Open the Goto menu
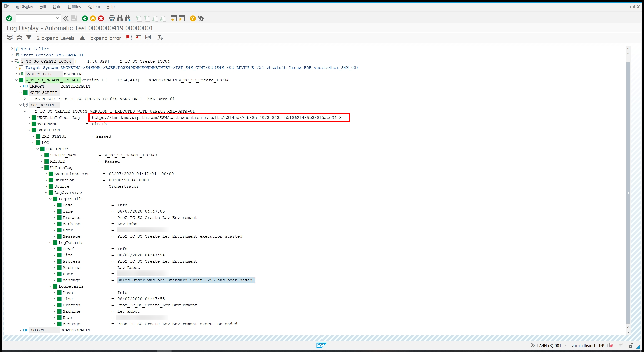 coord(57,7)
